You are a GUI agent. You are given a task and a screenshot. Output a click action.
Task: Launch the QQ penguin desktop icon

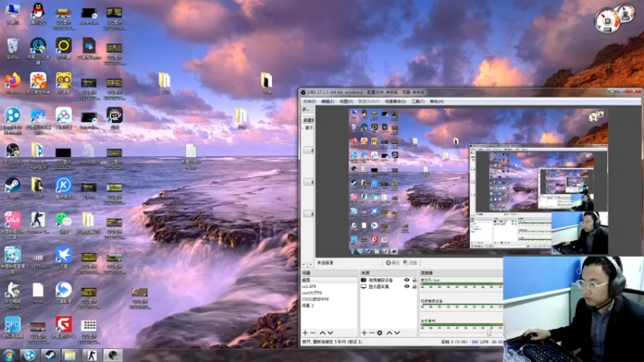38,13
